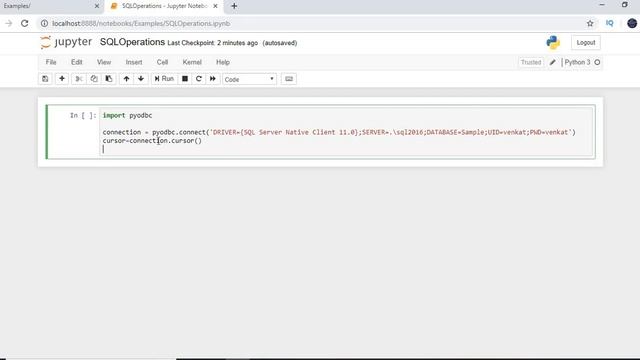Screen dimensions: 640x360
Task: Click the Logout button
Action: pos(586,42)
